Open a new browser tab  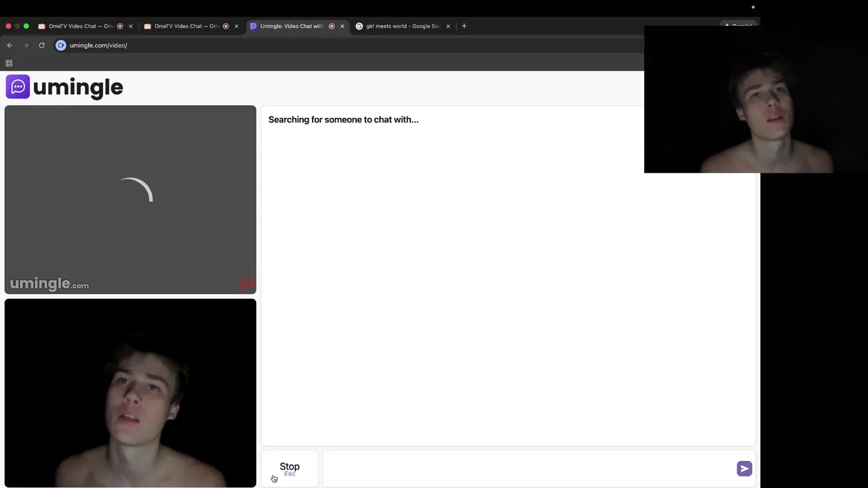[x=464, y=26]
